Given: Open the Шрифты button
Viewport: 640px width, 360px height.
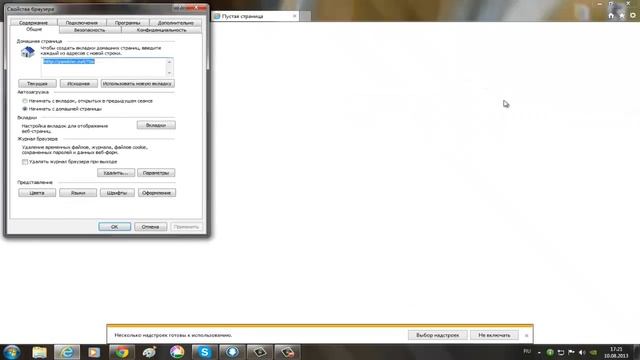Looking at the screenshot, I should click(x=117, y=193).
